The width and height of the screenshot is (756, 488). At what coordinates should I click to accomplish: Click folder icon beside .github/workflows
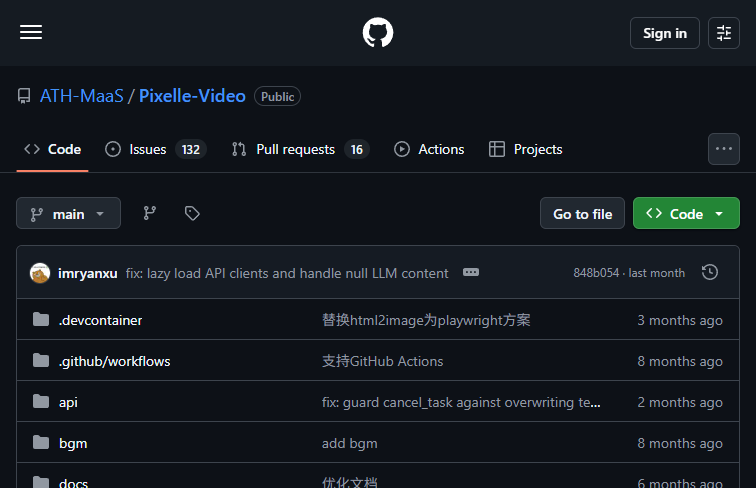(41, 360)
